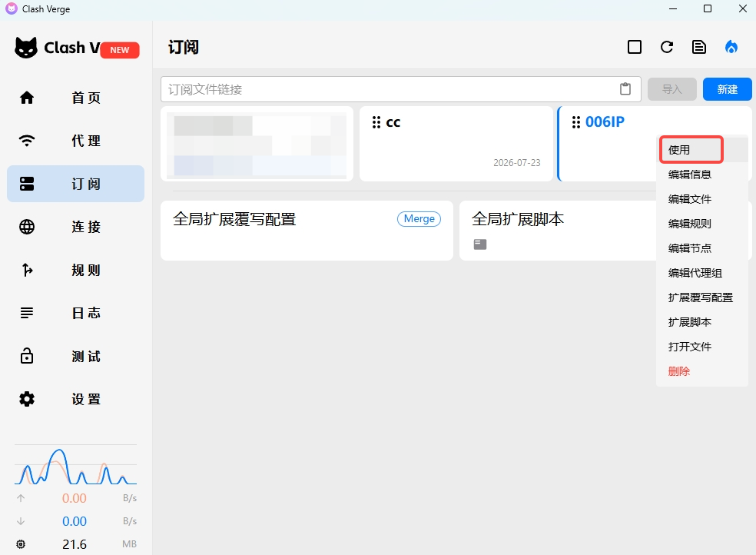The width and height of the screenshot is (756, 555).
Task: Click the Clash Verge cat logo
Action: [x=26, y=48]
